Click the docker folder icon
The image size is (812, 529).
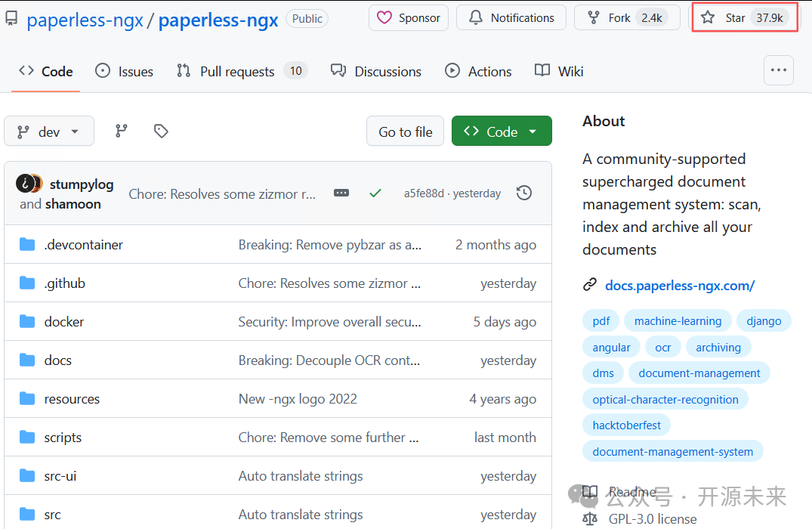(28, 321)
